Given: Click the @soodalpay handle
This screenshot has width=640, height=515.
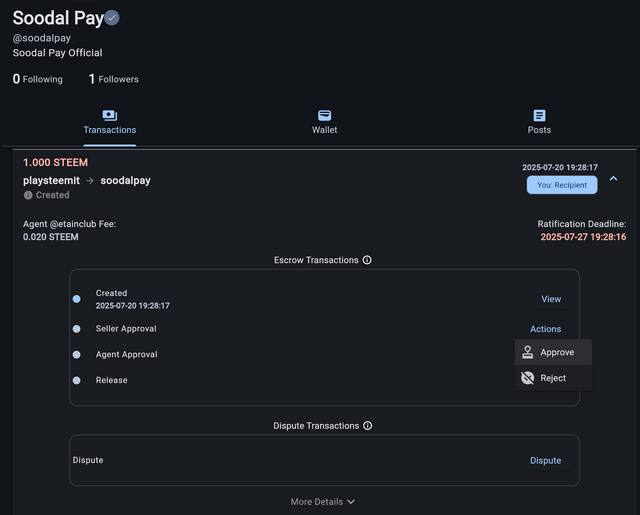Looking at the screenshot, I should (42, 38).
